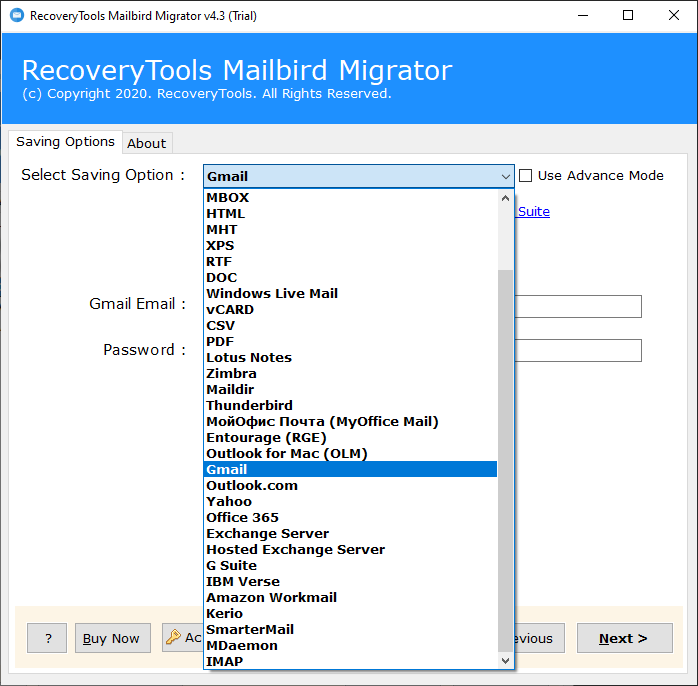Minimize the Mailbird Migrator window
This screenshot has width=698, height=686.
pyautogui.click(x=583, y=16)
